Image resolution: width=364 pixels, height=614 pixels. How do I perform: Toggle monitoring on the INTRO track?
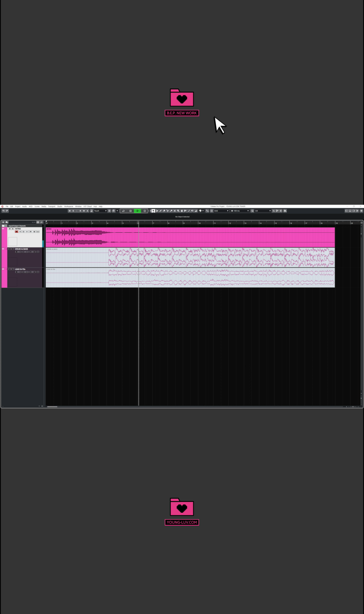point(20,232)
